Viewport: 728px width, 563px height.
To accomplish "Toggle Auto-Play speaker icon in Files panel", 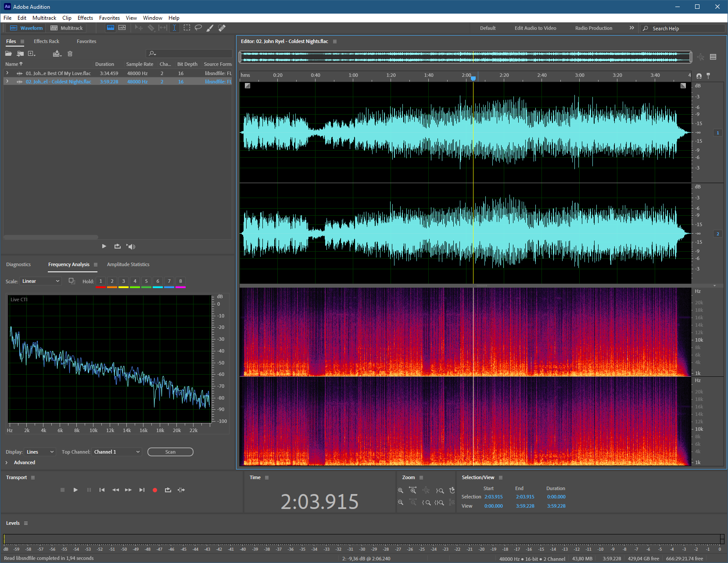I will [131, 246].
